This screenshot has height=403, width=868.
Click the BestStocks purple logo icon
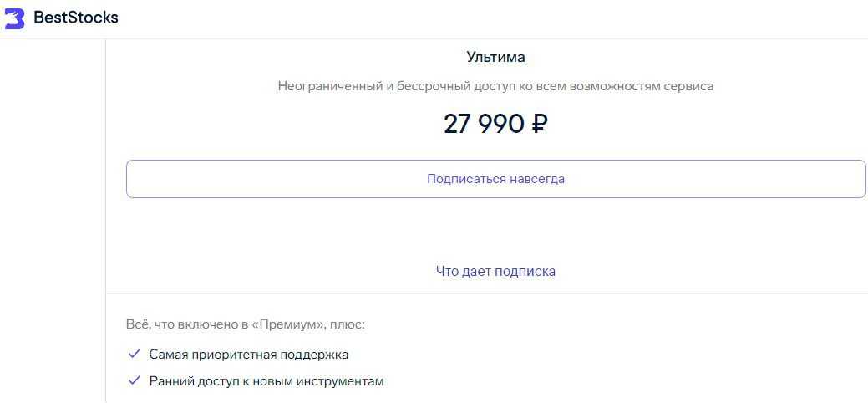click(x=14, y=18)
